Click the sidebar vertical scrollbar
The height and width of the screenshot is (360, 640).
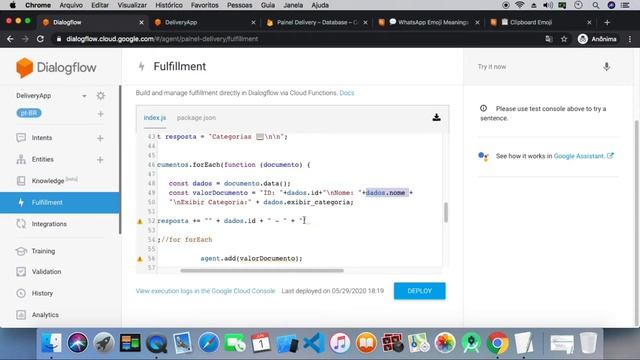coord(120,159)
